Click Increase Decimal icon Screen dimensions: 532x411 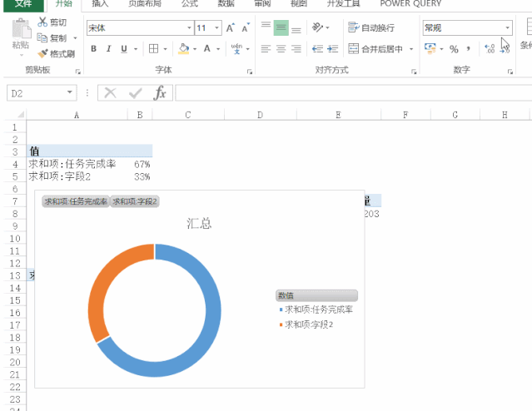[490, 49]
